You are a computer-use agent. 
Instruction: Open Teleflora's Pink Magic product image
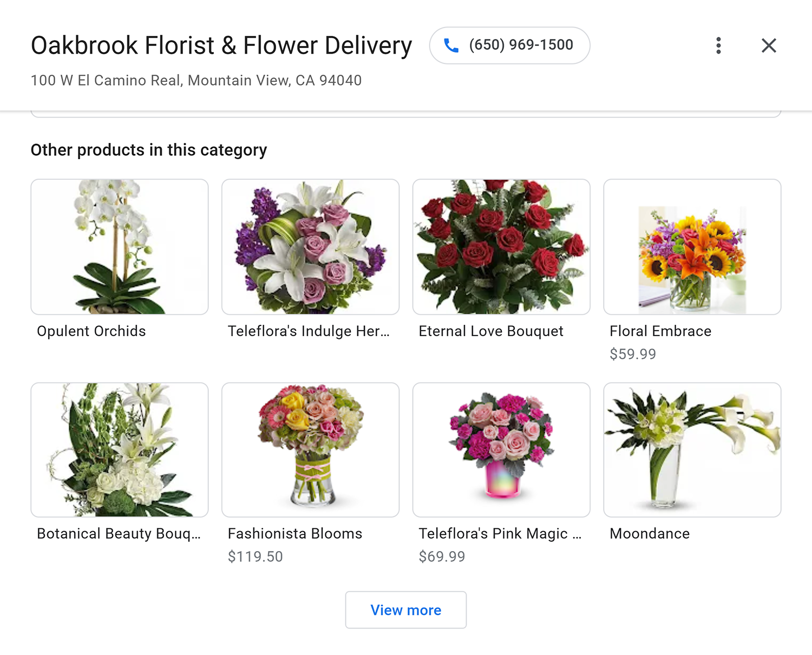pyautogui.click(x=501, y=450)
